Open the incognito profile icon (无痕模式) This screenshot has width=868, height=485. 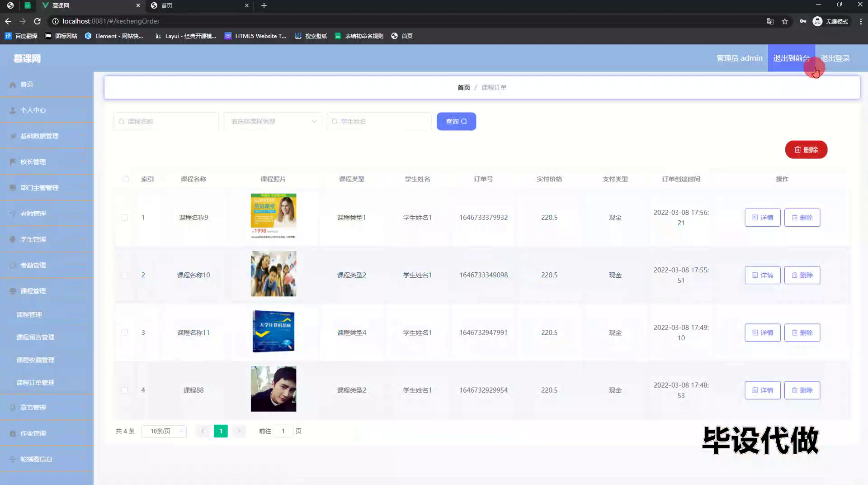click(830, 21)
